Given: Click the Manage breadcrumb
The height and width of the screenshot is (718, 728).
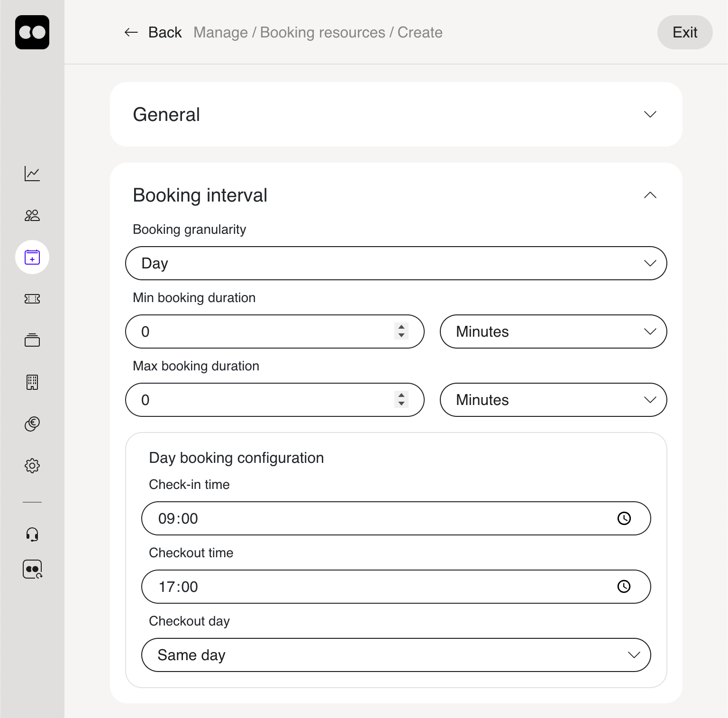Looking at the screenshot, I should [220, 32].
